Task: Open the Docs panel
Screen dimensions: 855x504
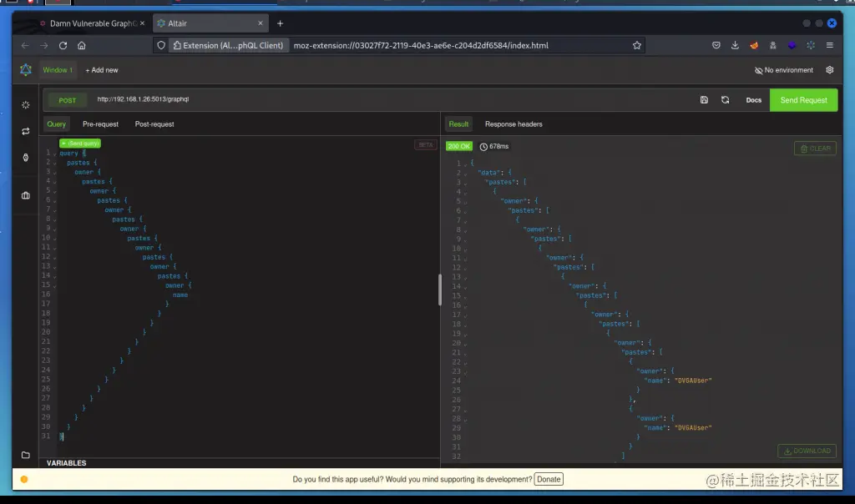Action: click(754, 100)
